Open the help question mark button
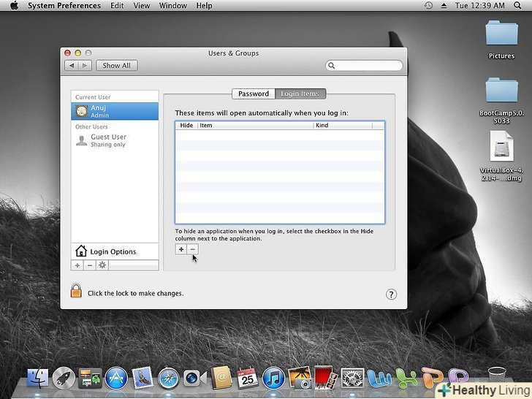Screen dimensions: 532x399 pos(391,294)
